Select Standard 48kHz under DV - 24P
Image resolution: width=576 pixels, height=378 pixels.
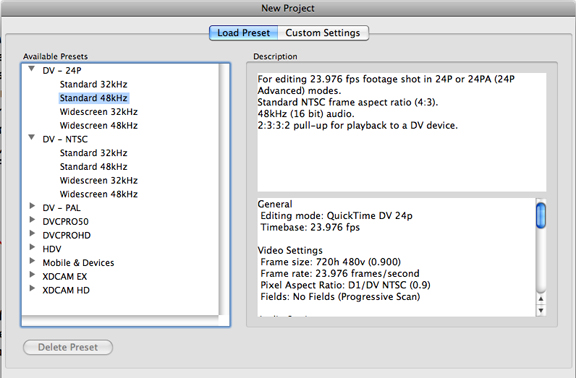[x=94, y=98]
